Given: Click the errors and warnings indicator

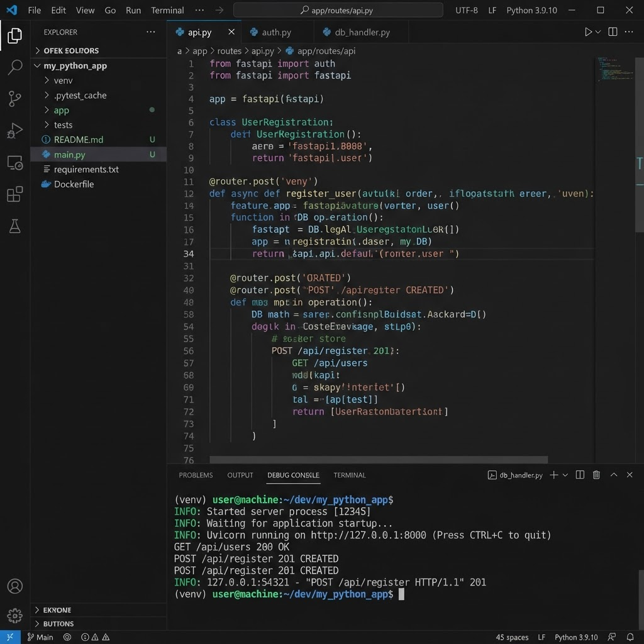Looking at the screenshot, I should point(96,637).
